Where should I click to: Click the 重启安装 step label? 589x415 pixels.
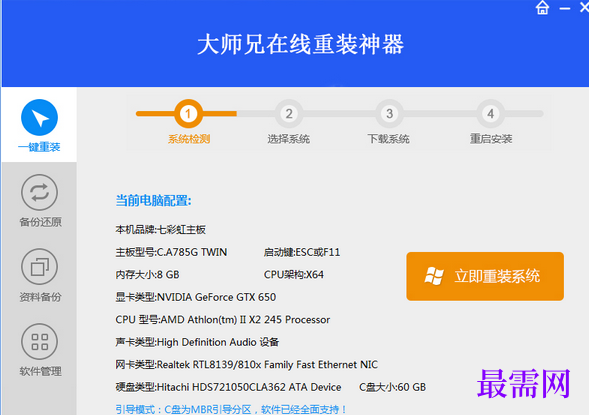pos(491,139)
